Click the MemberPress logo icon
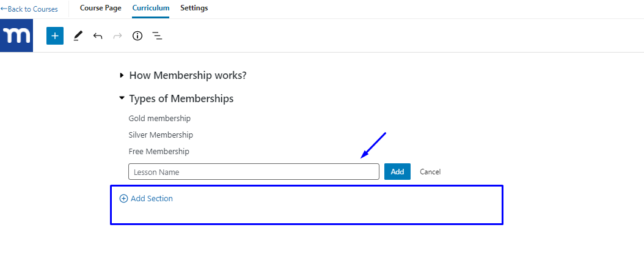Screen dimensions: 644x263 [x=16, y=35]
